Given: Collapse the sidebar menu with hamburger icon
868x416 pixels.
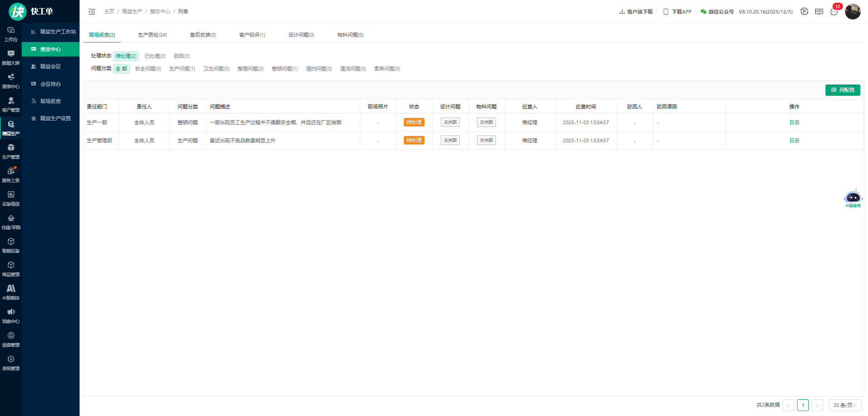Looking at the screenshot, I should pyautogui.click(x=92, y=12).
